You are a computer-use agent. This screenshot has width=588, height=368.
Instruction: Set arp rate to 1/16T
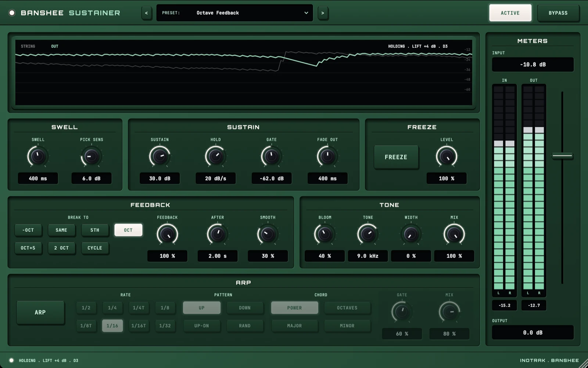pyautogui.click(x=139, y=326)
